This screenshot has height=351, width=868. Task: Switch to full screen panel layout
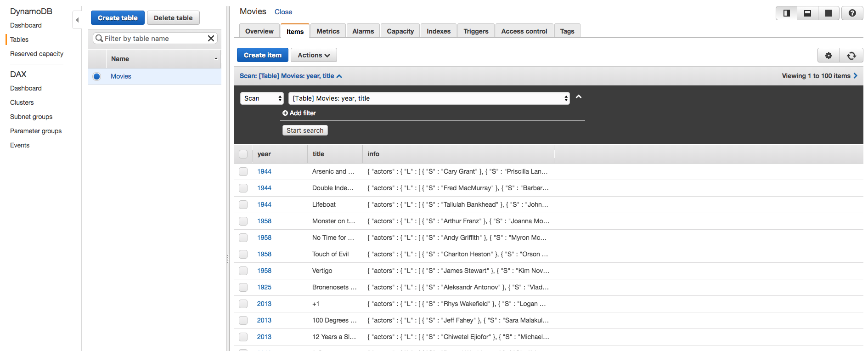(829, 13)
